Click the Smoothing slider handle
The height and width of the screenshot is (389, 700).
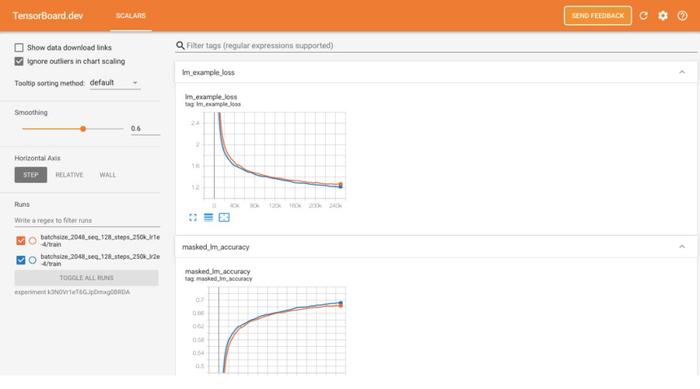[x=83, y=129]
